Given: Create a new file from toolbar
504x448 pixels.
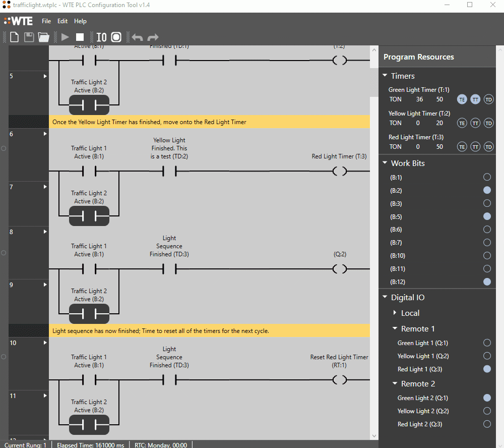Looking at the screenshot, I should pyautogui.click(x=15, y=37).
